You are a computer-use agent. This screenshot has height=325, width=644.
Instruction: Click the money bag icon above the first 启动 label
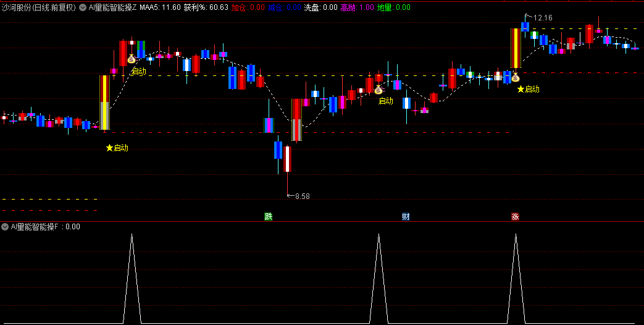tap(131, 59)
